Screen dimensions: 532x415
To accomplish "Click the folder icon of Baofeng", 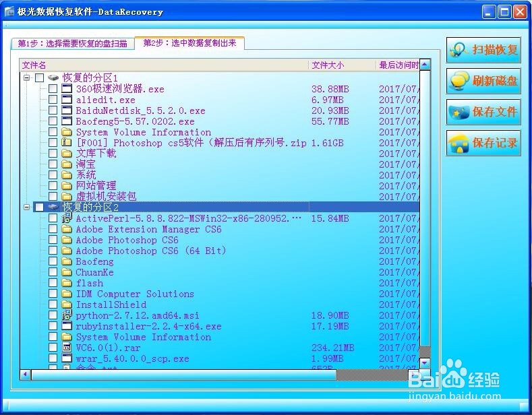I will (67, 261).
